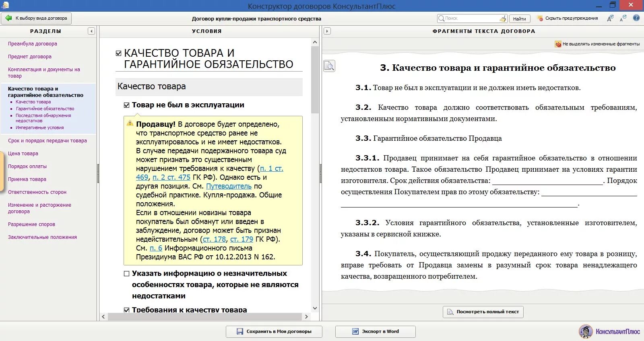Open section 'Предмет договора'
The image size is (644, 341).
pos(30,57)
